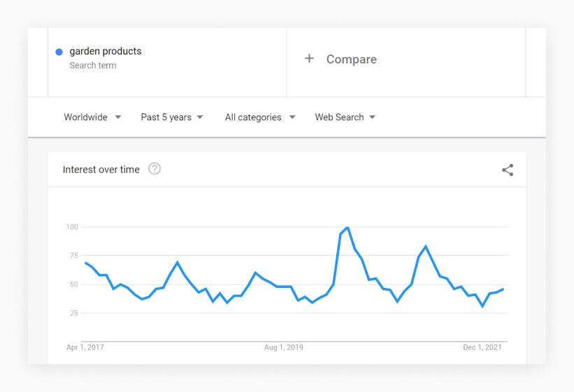The image size is (574, 392).
Task: Edit the garden products search term
Action: [106, 51]
